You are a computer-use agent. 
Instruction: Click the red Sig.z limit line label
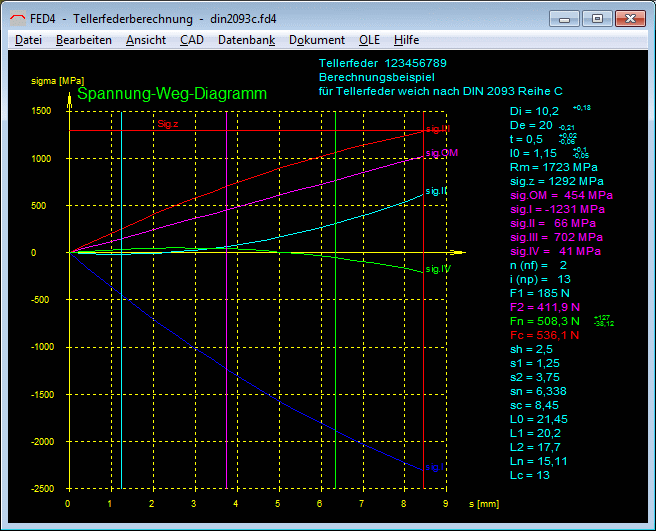click(x=168, y=125)
